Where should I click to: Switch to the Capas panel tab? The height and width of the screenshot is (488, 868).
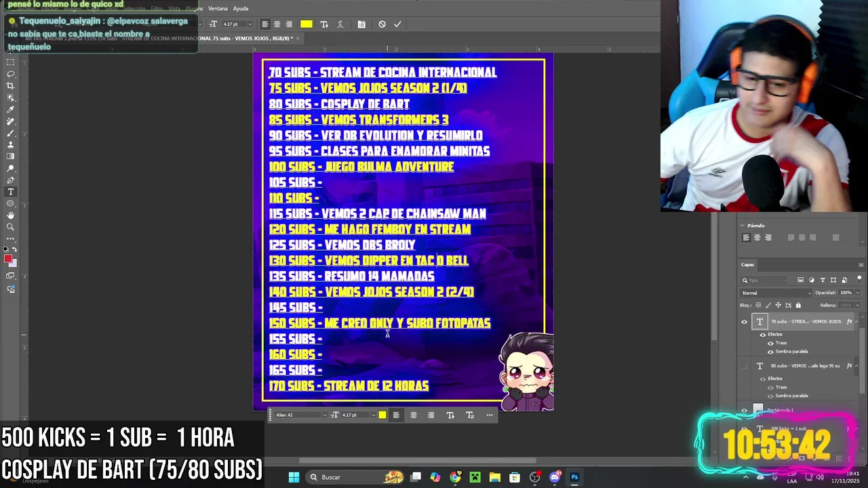click(747, 264)
